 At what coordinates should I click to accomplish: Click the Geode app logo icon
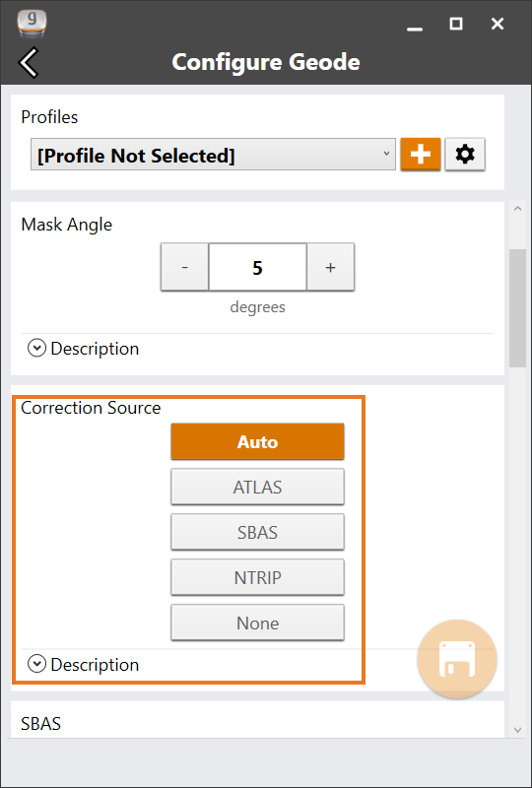point(32,24)
